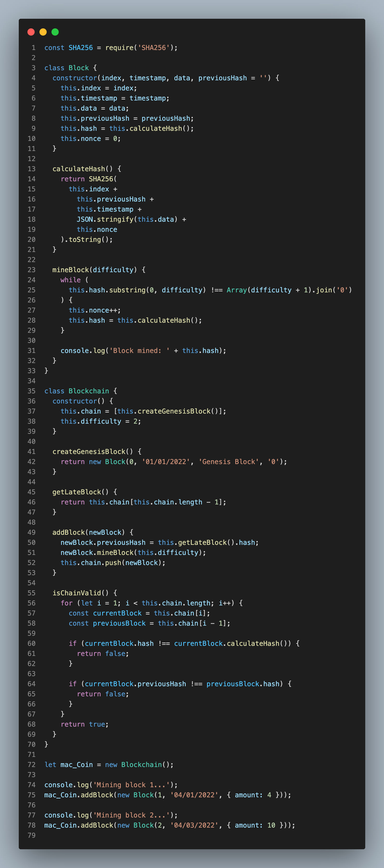The image size is (384, 868).
Task: Click "class Blockchain {" declaration
Action: 81,391
